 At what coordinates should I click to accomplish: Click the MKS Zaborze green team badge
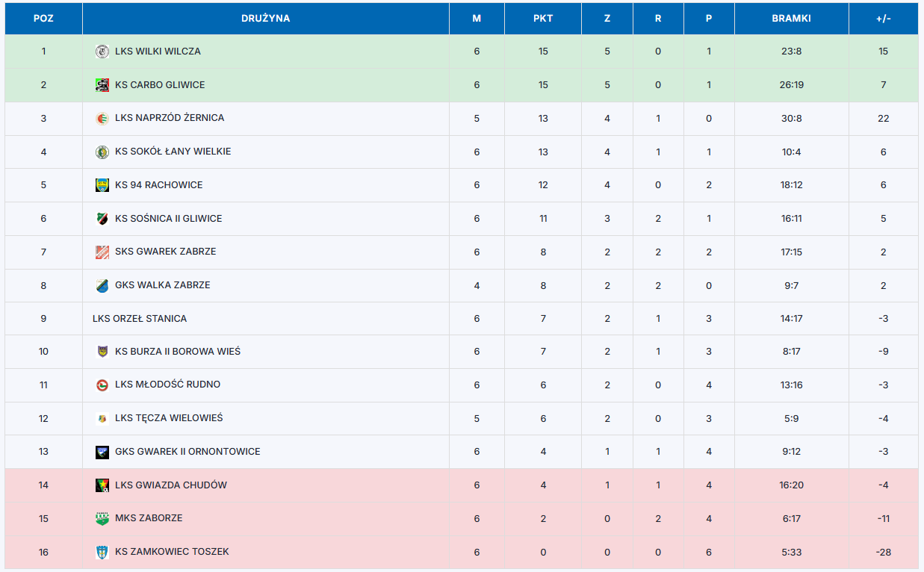point(102,518)
